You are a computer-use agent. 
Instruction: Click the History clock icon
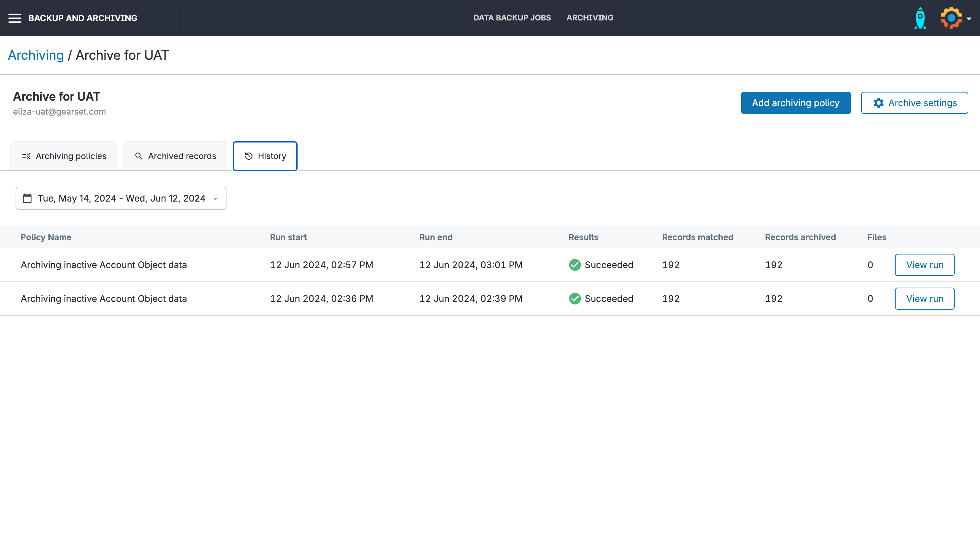[x=249, y=156]
